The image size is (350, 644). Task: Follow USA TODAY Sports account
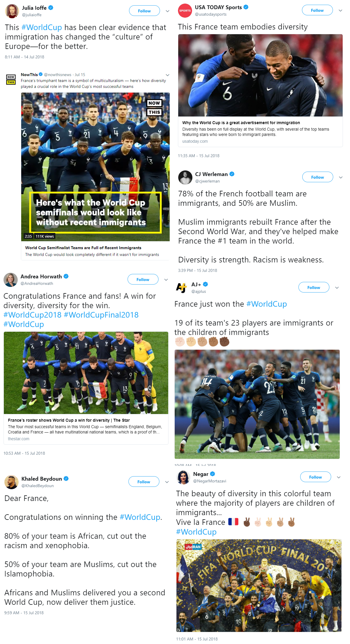pos(317,10)
